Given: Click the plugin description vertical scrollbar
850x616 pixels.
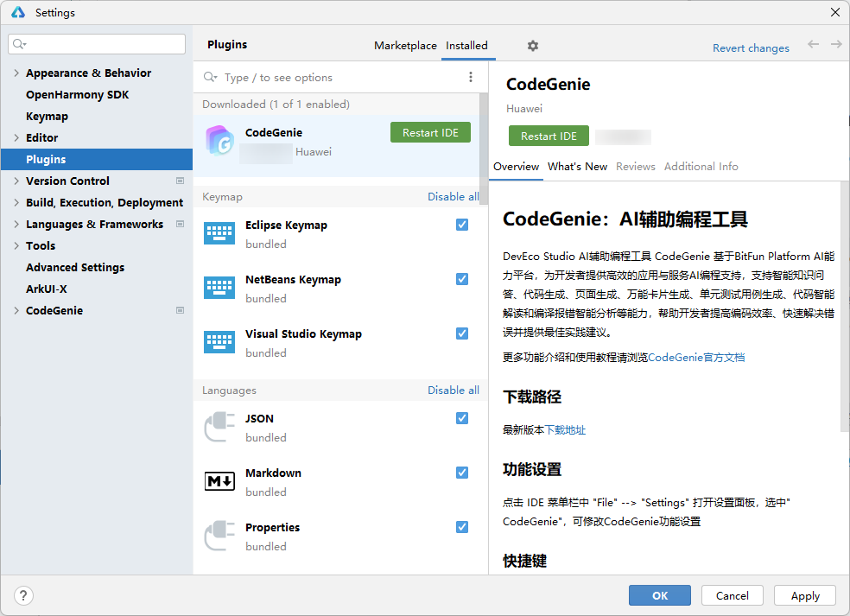Looking at the screenshot, I should pos(845,307).
